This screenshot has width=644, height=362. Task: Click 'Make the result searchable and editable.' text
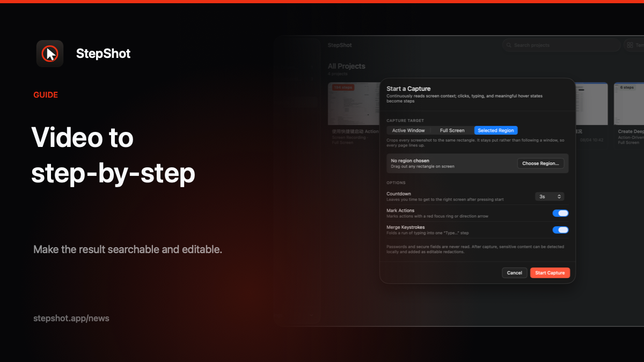(x=128, y=249)
